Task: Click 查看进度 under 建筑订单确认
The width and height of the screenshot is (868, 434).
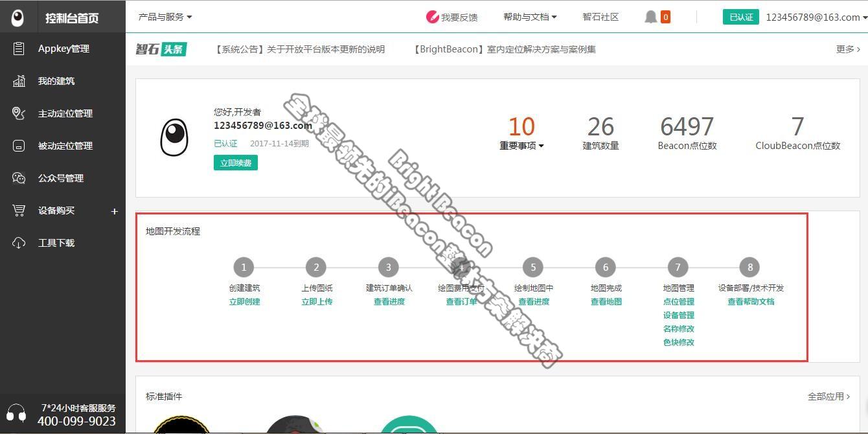Action: tap(389, 302)
